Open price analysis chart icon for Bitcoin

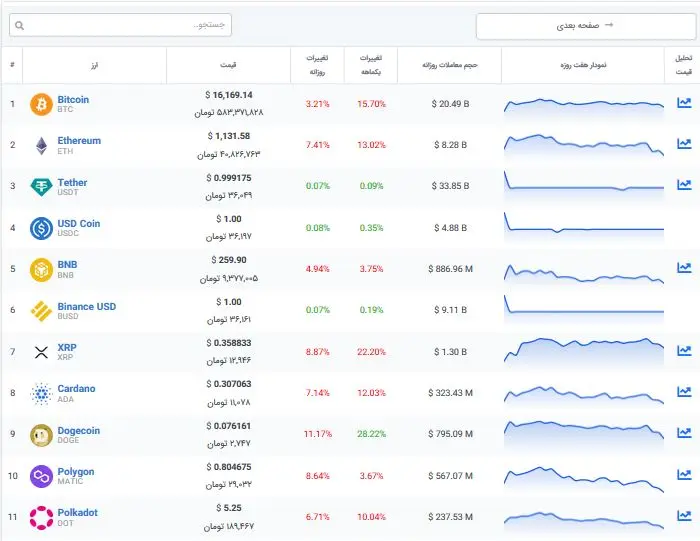pyautogui.click(x=684, y=103)
